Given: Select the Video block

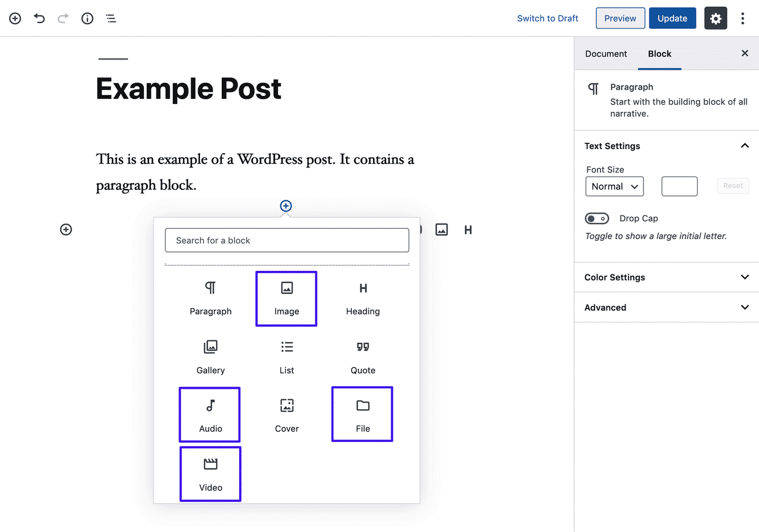Looking at the screenshot, I should click(210, 474).
